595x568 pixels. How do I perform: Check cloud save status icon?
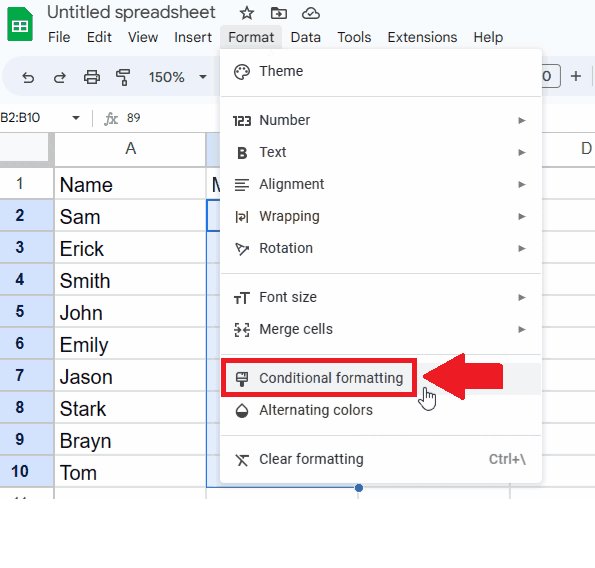point(311,14)
